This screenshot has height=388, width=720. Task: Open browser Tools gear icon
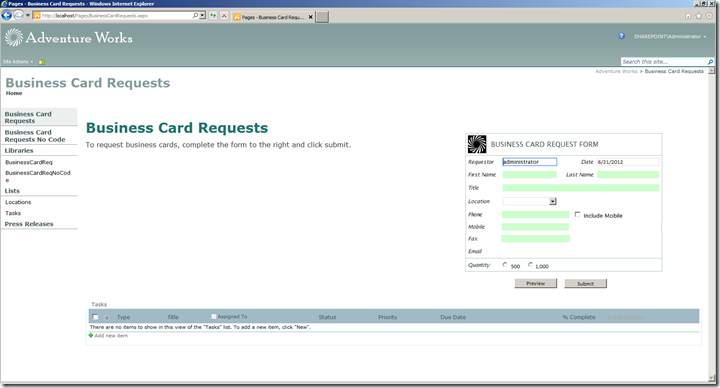pyautogui.click(x=709, y=16)
